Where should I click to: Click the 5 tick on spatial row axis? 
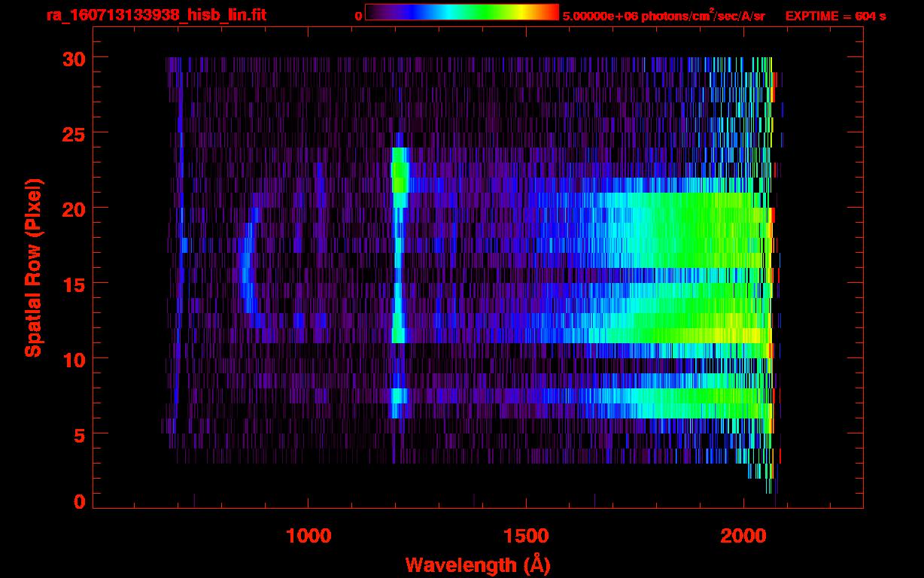click(78, 434)
